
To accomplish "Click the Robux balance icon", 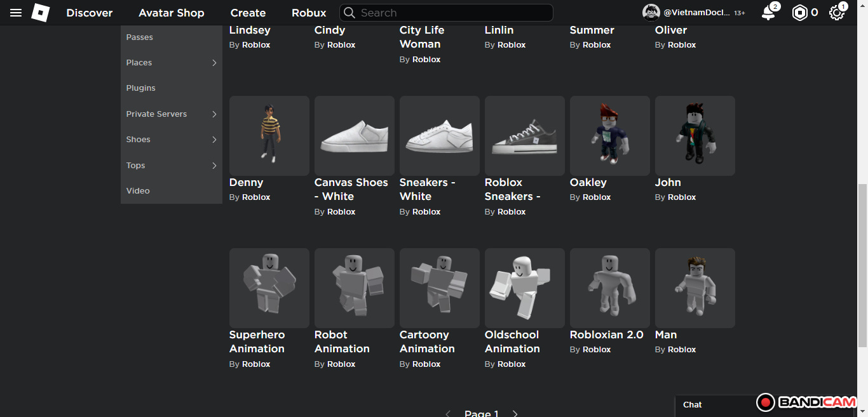I will (x=799, y=13).
